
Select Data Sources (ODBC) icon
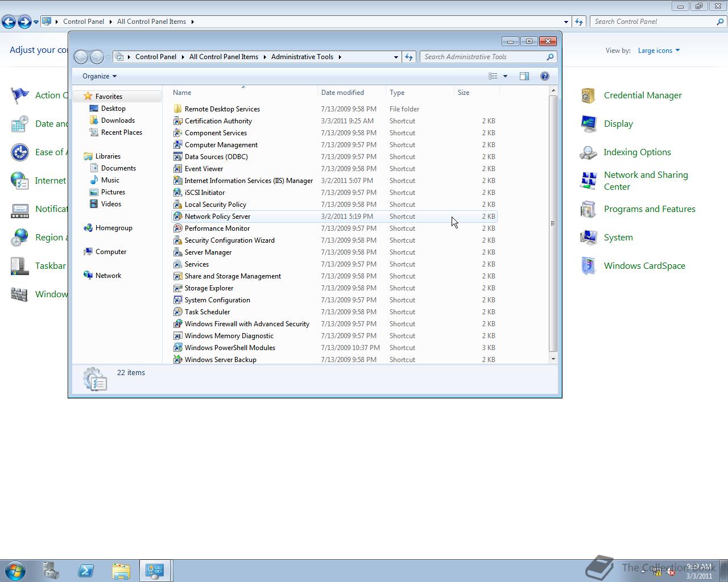pyautogui.click(x=177, y=157)
